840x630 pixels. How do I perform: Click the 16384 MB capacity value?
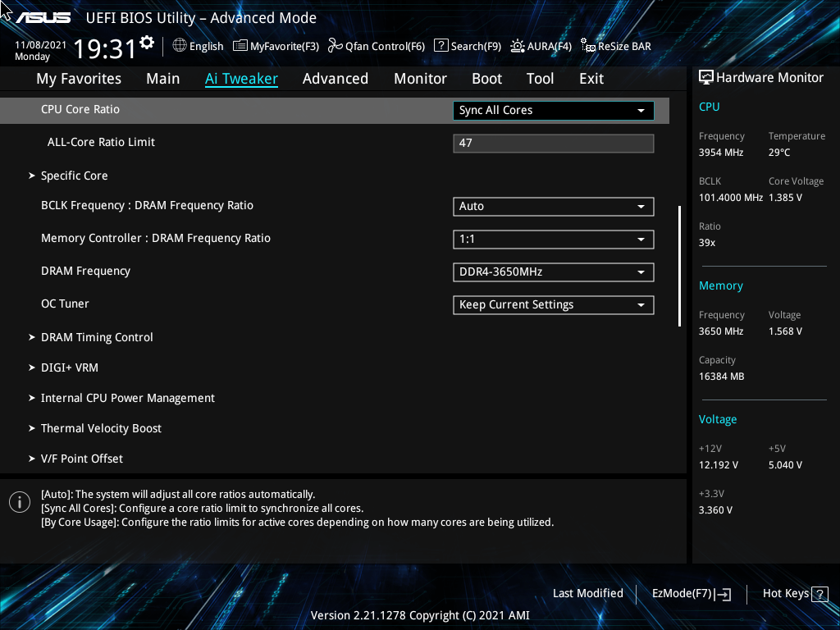[x=722, y=377]
